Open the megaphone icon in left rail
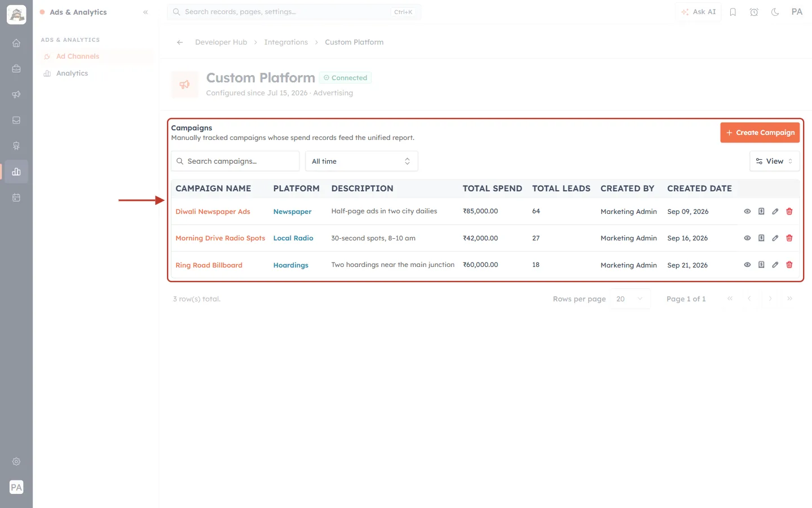Viewport: 812px width, 508px height. [x=16, y=94]
